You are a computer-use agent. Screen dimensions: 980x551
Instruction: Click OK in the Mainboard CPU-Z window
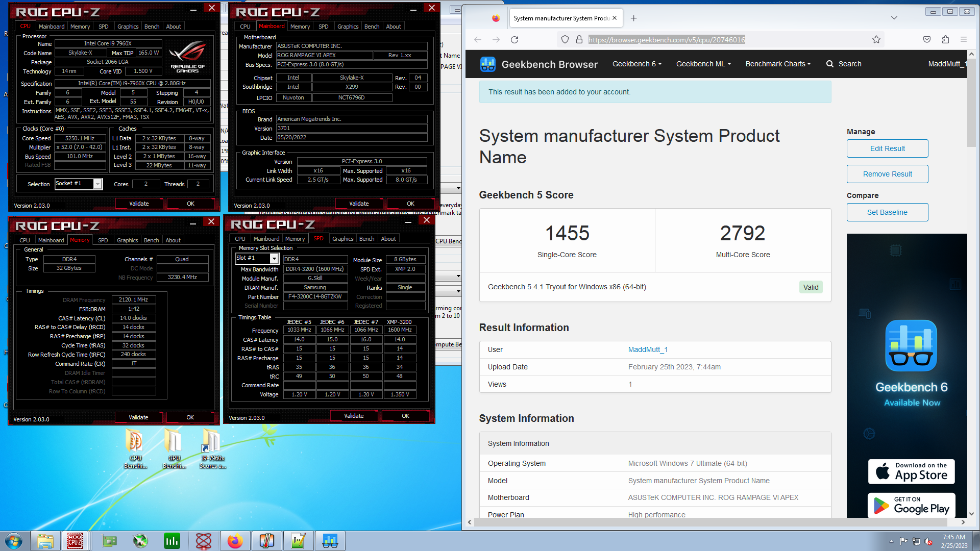410,204
